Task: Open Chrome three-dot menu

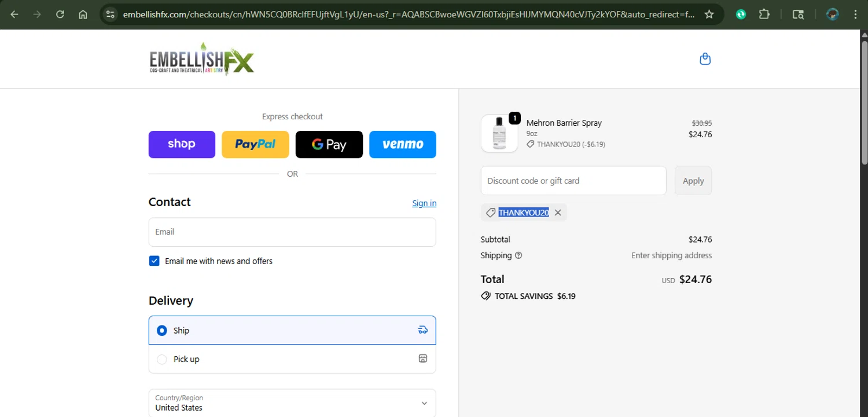Action: click(855, 14)
